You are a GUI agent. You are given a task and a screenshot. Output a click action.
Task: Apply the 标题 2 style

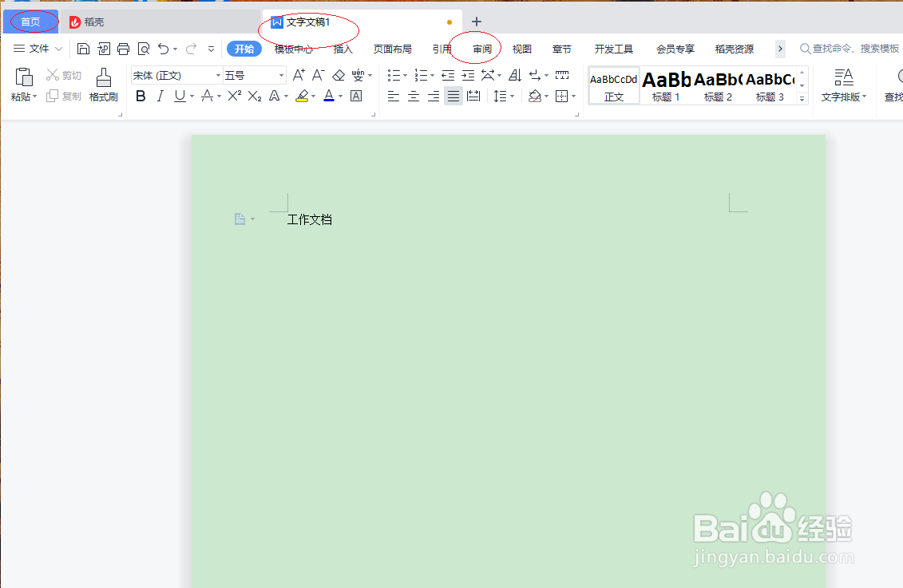pyautogui.click(x=718, y=85)
